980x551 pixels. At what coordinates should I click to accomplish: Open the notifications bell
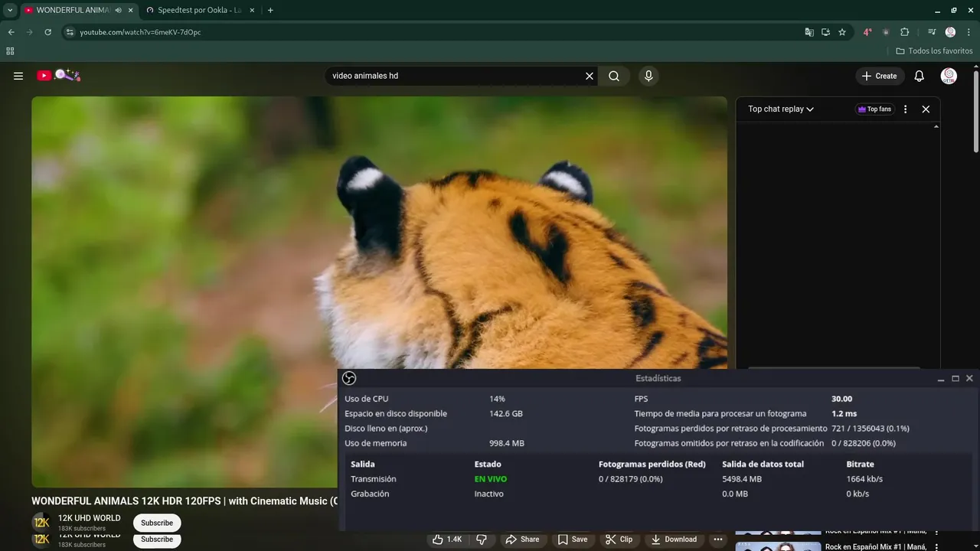[920, 76]
